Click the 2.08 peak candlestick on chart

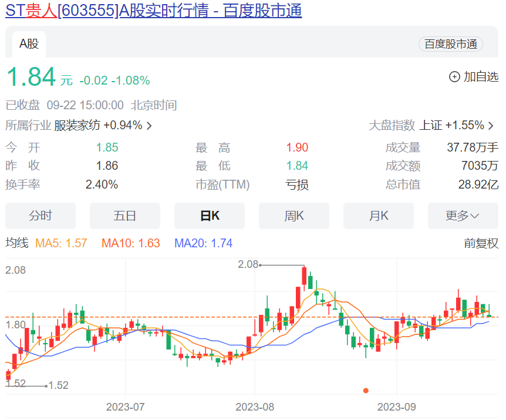pyautogui.click(x=304, y=275)
